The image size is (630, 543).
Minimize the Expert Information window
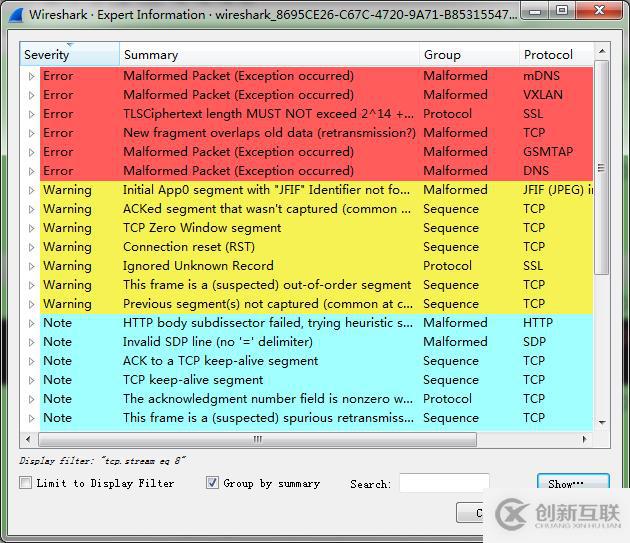tap(535, 10)
